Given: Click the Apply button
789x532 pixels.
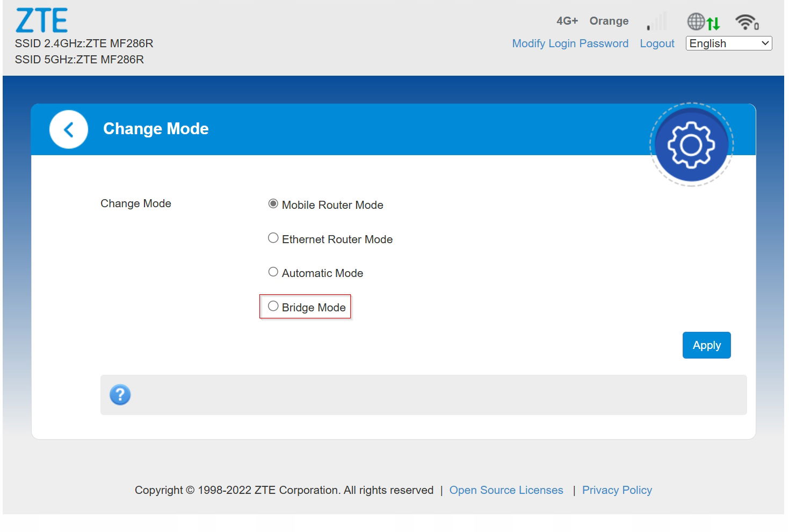Looking at the screenshot, I should pos(707,345).
